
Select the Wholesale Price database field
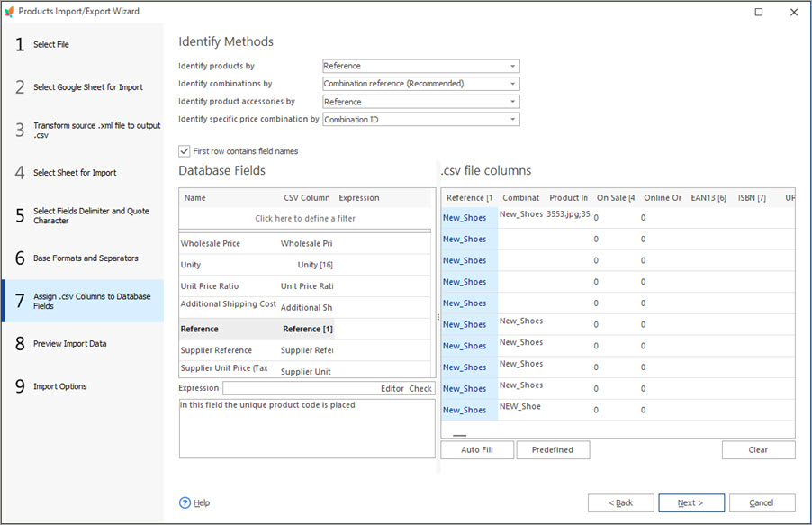click(305, 243)
